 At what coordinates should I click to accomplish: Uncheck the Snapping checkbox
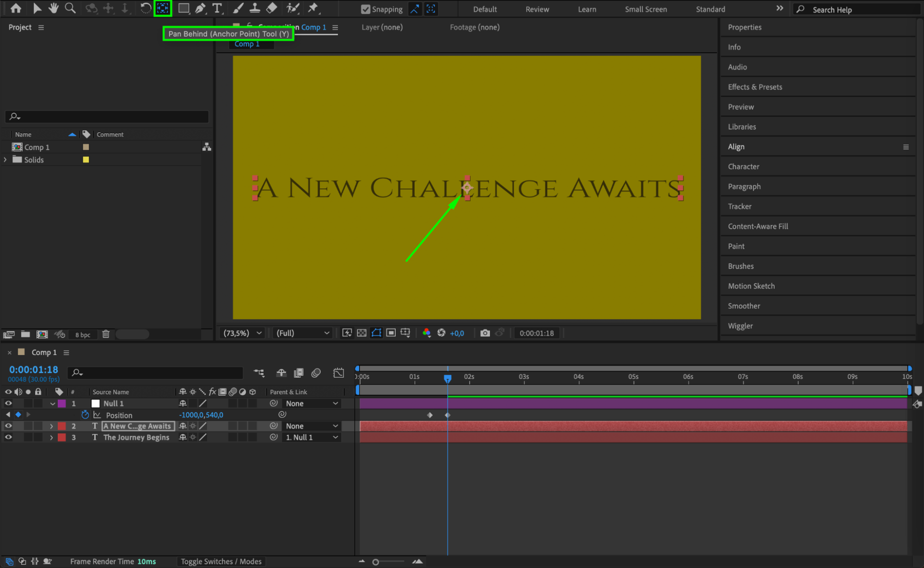point(366,9)
